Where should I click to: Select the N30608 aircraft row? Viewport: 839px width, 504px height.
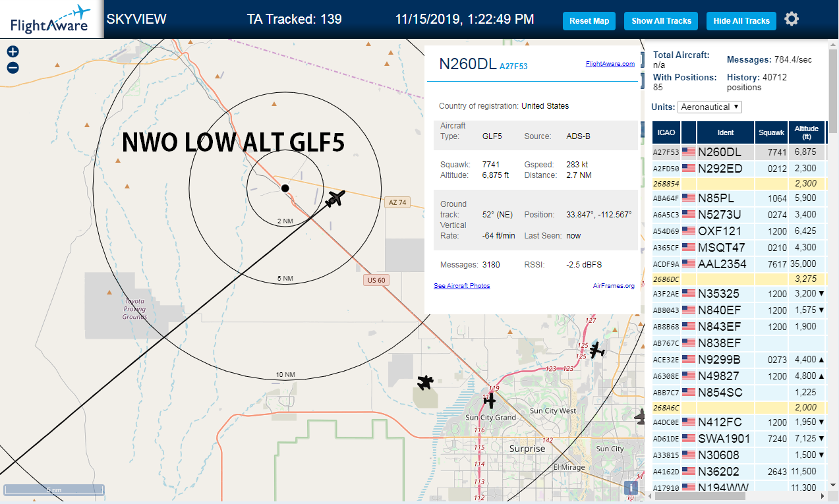[x=739, y=455]
